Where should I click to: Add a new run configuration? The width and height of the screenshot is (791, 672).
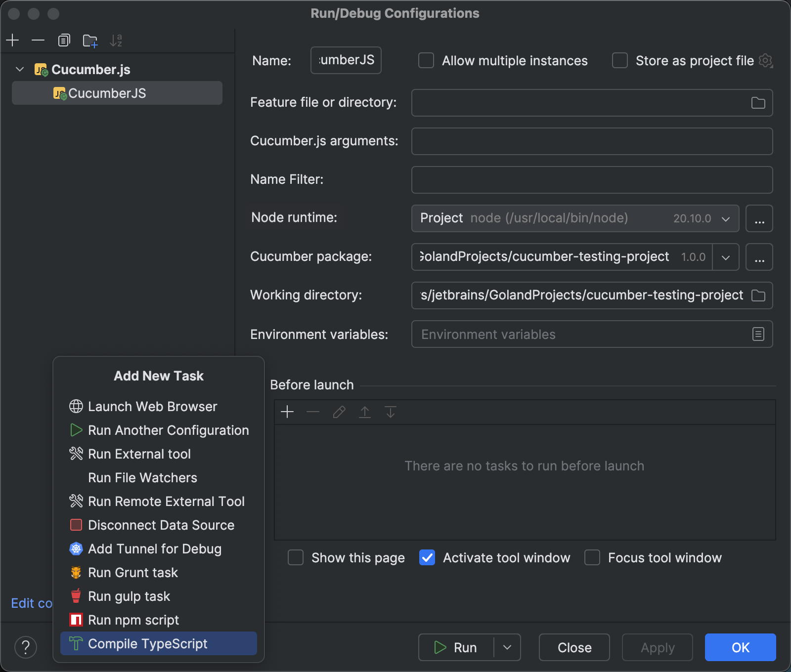click(x=12, y=41)
